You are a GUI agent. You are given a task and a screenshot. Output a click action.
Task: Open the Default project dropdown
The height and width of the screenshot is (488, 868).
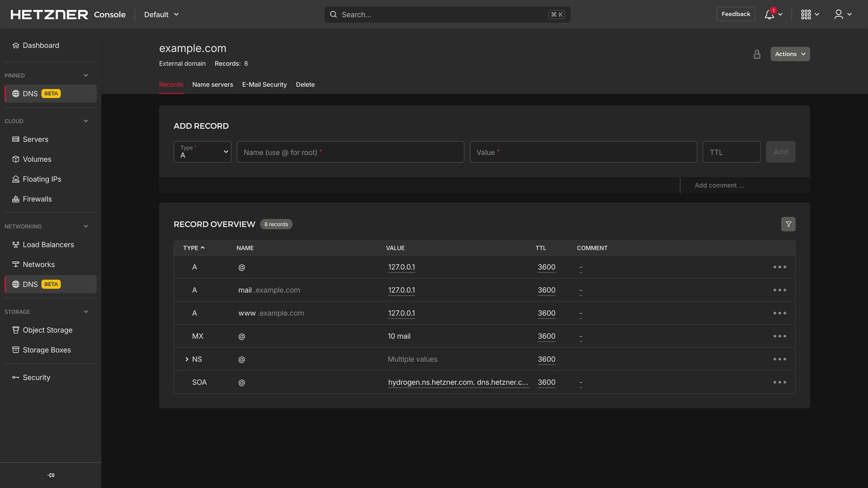point(161,14)
